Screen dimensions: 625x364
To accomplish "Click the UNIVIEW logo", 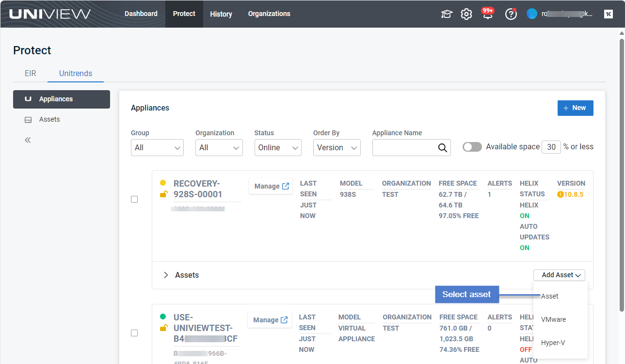I will [x=50, y=14].
